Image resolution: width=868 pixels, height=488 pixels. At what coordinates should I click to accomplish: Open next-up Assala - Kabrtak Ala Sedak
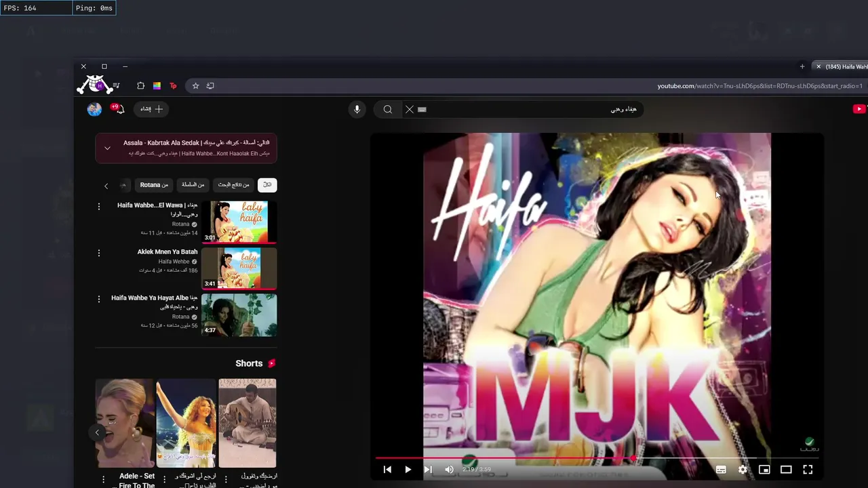pos(196,143)
